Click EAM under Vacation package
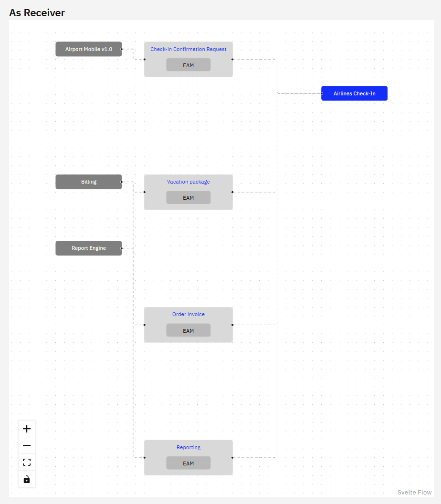Image resolution: width=441 pixels, height=504 pixels. point(189,197)
